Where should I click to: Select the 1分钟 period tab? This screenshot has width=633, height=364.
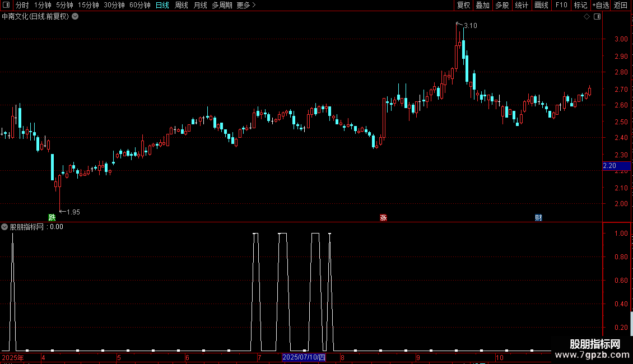click(43, 5)
